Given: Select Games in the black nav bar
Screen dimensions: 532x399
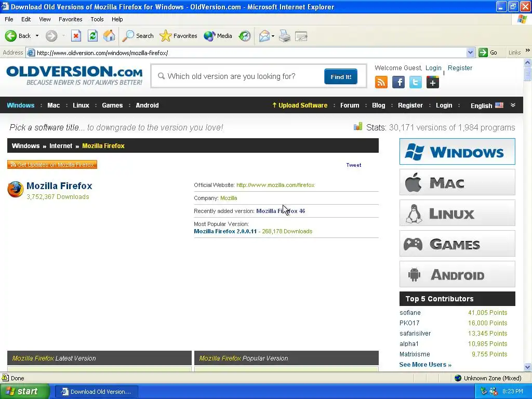Looking at the screenshot, I should point(112,105).
